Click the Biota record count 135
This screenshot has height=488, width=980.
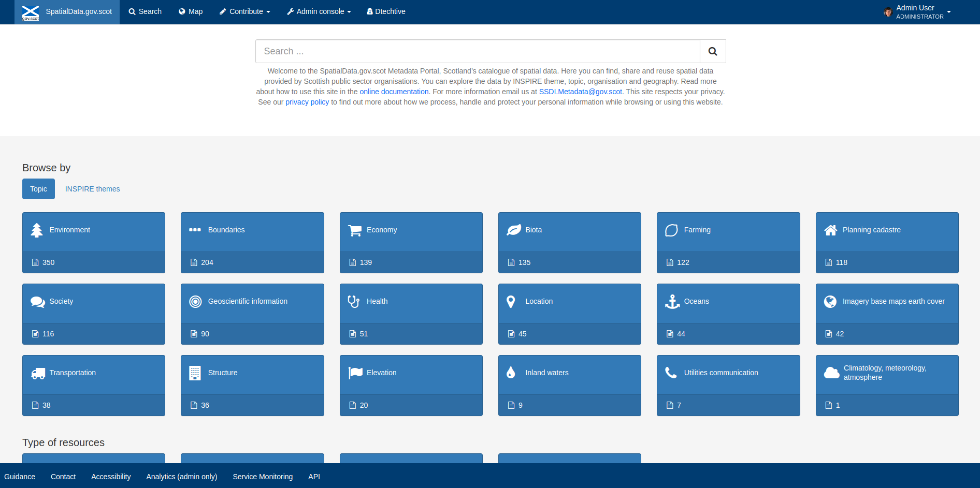pyautogui.click(x=525, y=262)
